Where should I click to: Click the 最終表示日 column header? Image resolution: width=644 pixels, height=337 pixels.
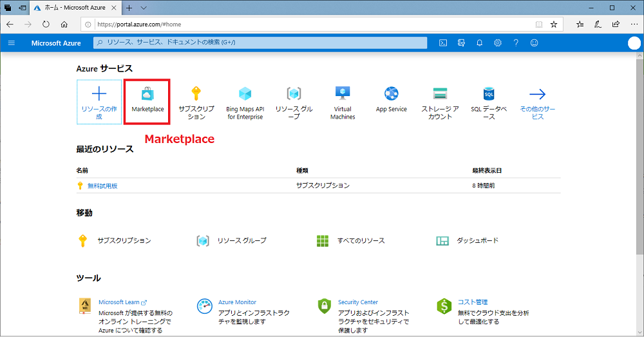(x=487, y=171)
